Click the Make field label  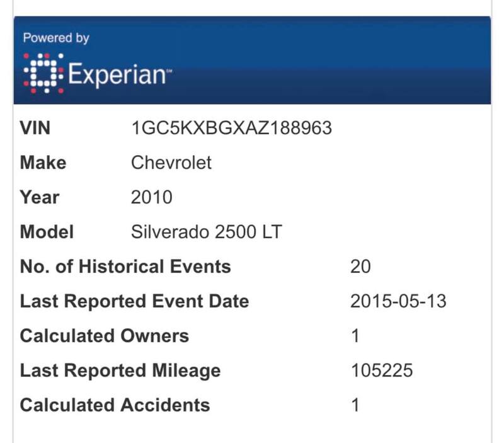point(43,163)
